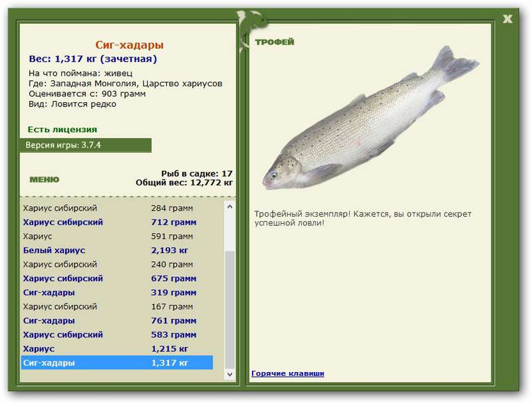
Task: Click the scrollbar down arrow in fish list
Action: pyautogui.click(x=229, y=374)
